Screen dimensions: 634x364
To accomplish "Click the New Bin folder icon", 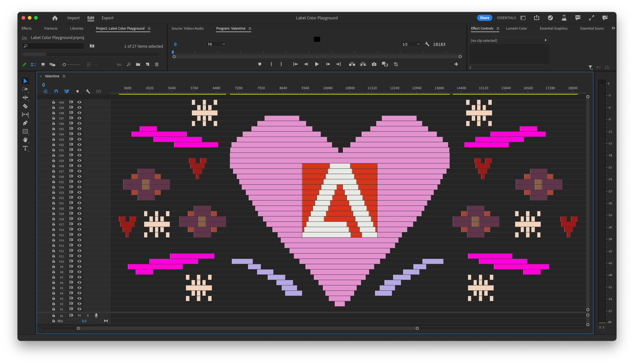I will 138,64.
